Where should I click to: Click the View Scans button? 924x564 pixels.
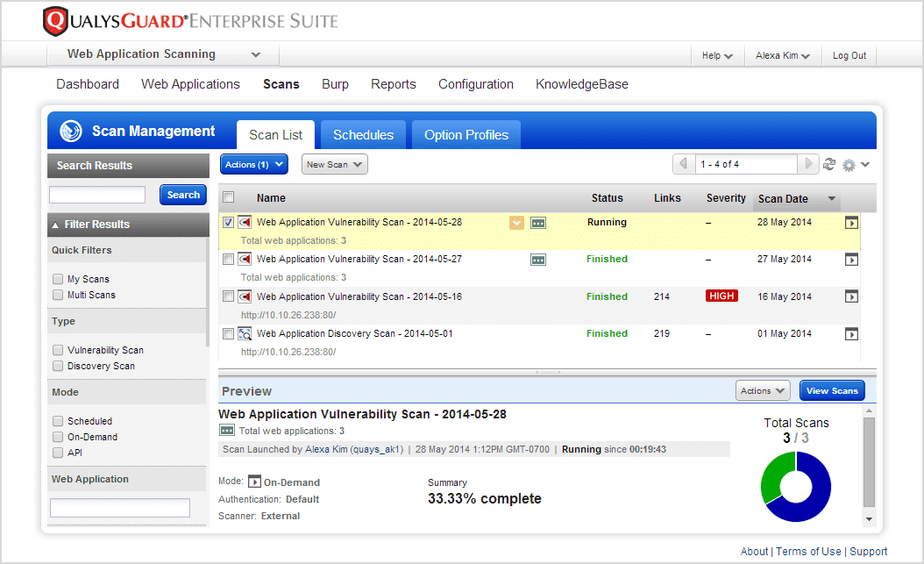point(832,390)
